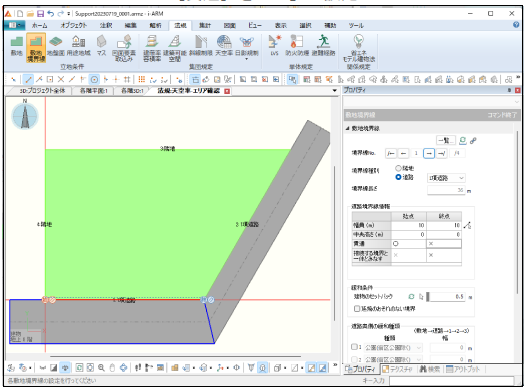Image resolution: width=527 pixels, height=392 pixels.
Task: Click the 防火防煙 fire protection icon
Action: 297,45
